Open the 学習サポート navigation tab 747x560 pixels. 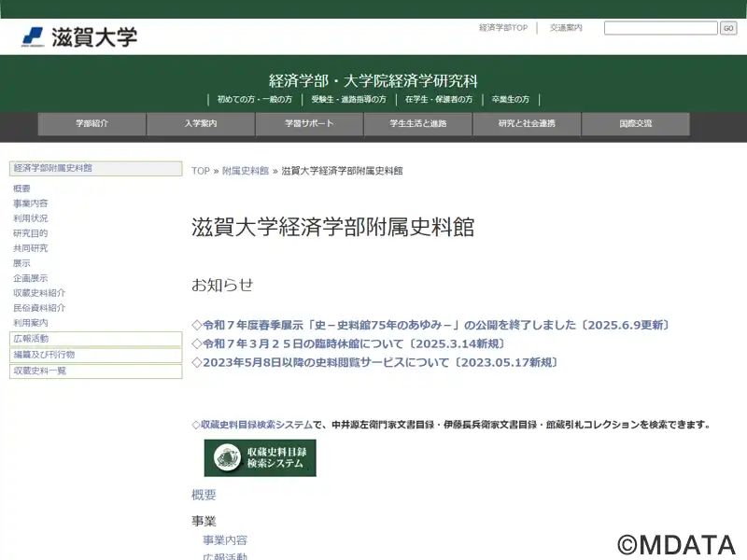point(309,124)
